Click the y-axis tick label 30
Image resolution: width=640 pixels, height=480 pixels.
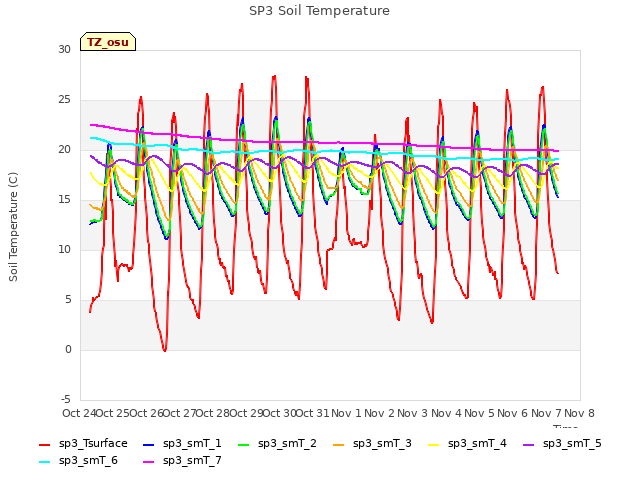[64, 50]
